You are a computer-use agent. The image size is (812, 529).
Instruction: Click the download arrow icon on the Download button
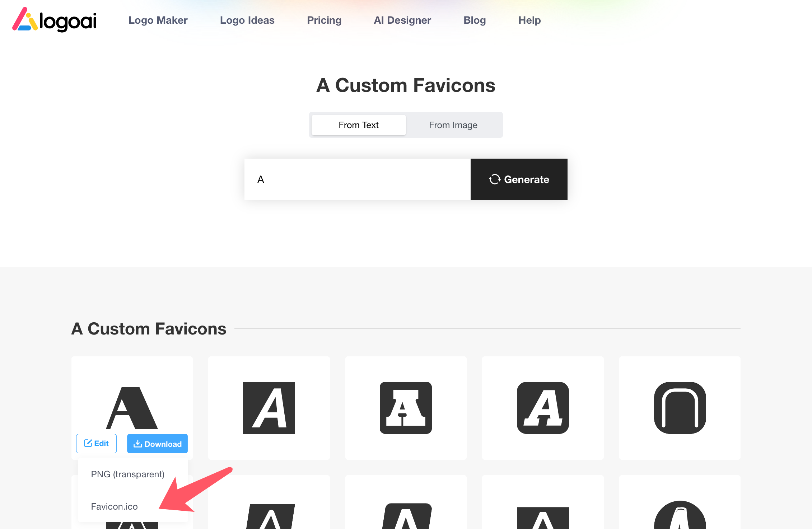tap(137, 444)
